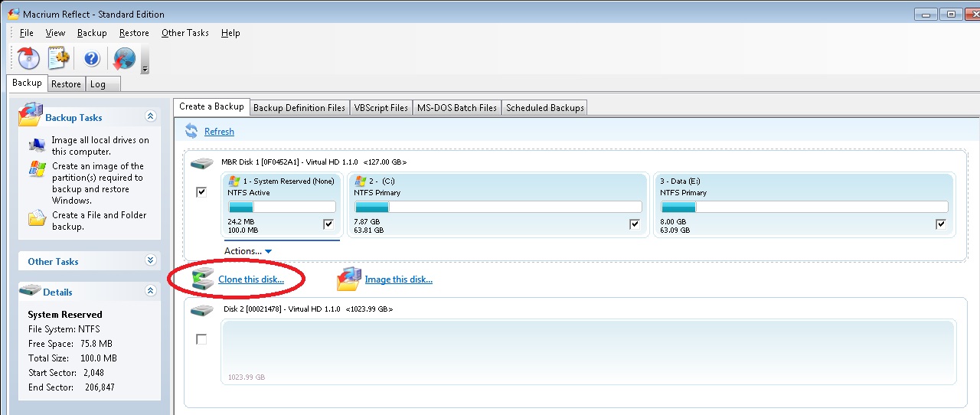Uncheck the System Reserved partition checkbox
The image size is (980, 415).
pyautogui.click(x=328, y=224)
